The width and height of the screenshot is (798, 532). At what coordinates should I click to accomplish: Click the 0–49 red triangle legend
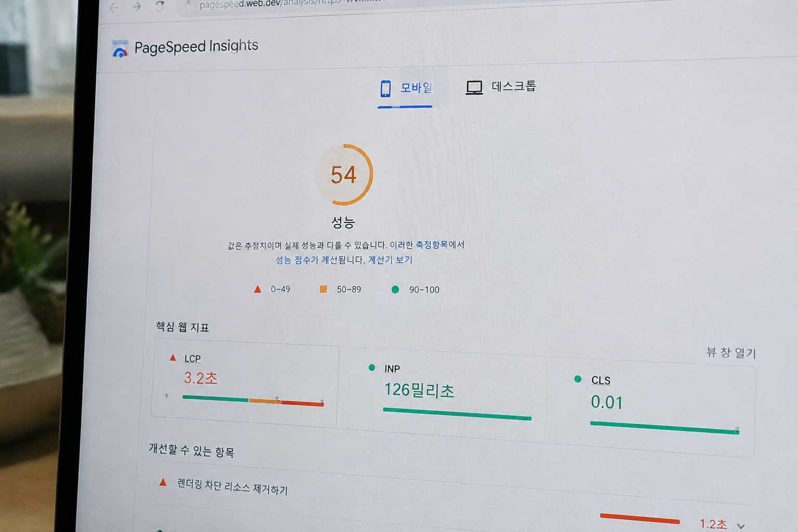pyautogui.click(x=258, y=289)
